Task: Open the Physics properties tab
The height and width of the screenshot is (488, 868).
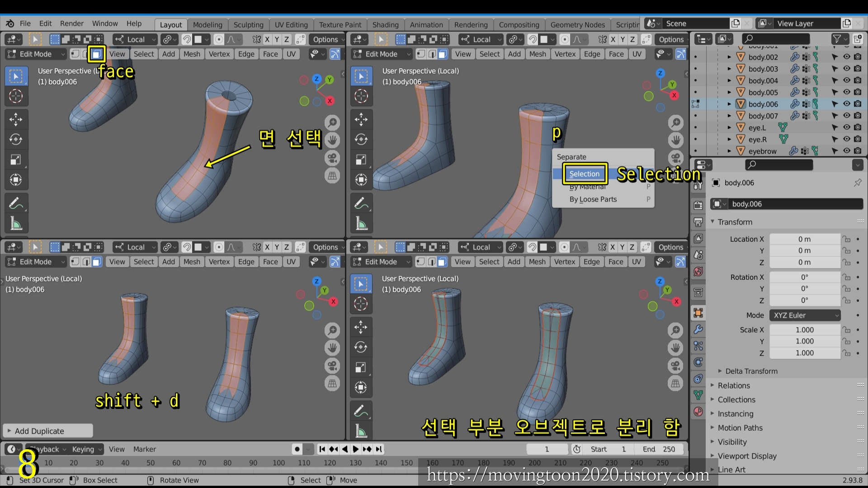Action: tap(698, 362)
